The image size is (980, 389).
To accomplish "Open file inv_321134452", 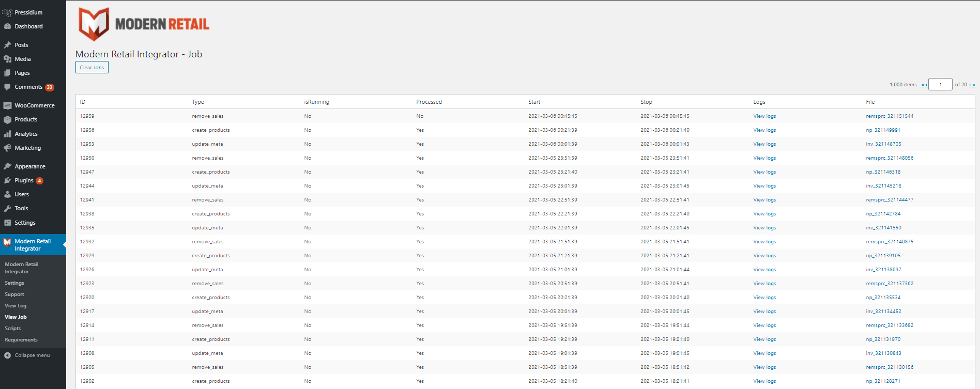I will click(883, 312).
